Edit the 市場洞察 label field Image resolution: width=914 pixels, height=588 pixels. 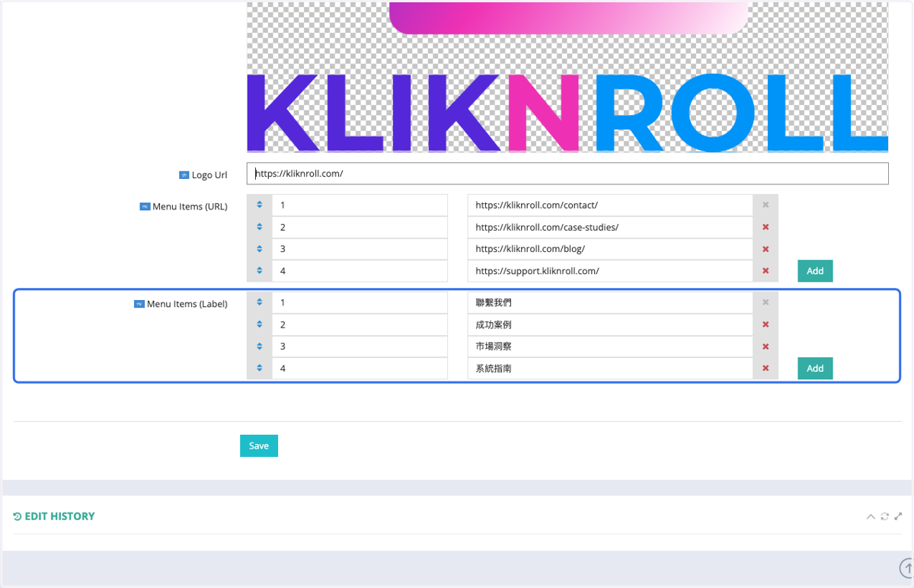point(610,347)
